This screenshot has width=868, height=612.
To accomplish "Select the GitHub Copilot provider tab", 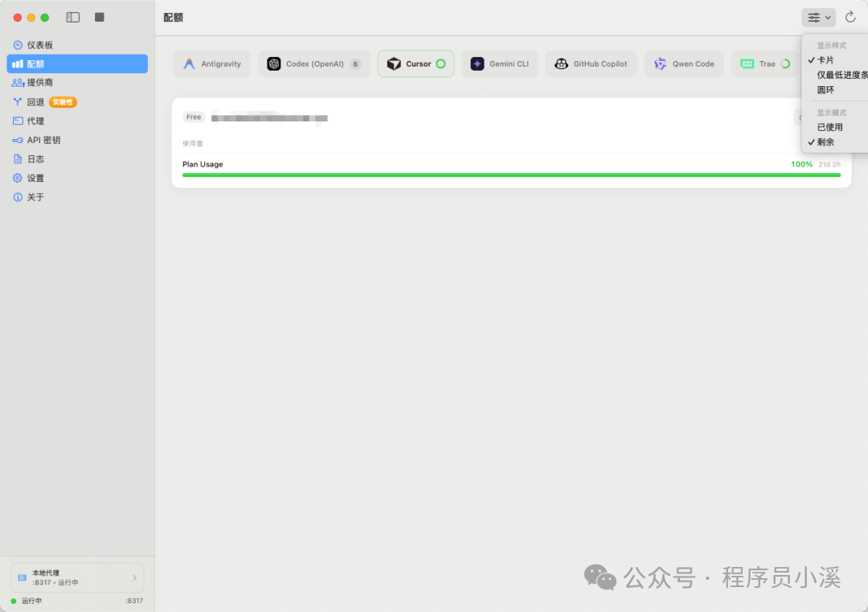I will [x=592, y=64].
